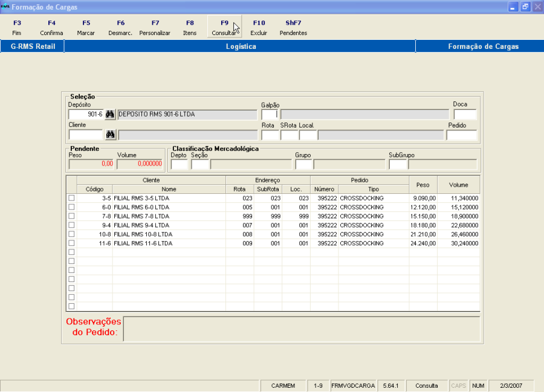Click the F9 Consultar button
Screen dimensions: 544x392
[x=224, y=27]
